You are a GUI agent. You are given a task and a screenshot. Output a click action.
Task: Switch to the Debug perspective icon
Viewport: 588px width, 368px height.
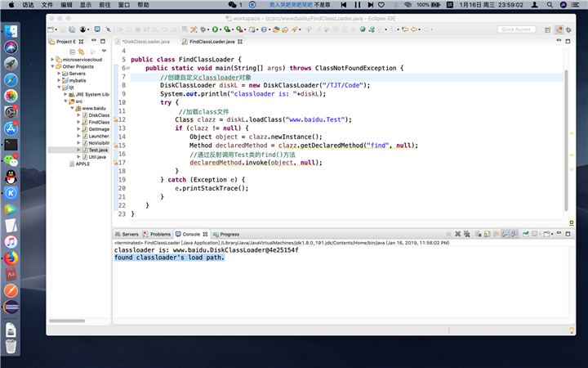click(x=568, y=29)
